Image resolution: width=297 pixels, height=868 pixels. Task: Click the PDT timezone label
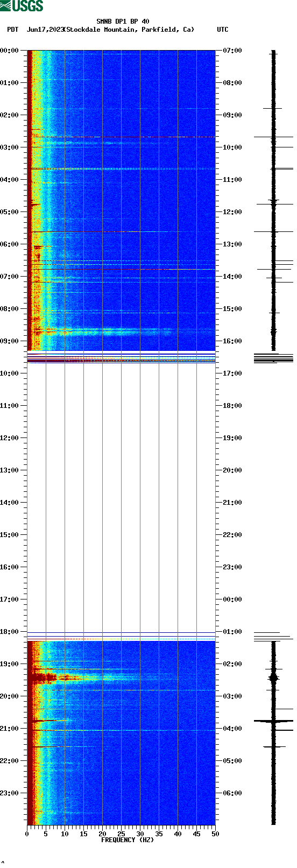coord(13,30)
